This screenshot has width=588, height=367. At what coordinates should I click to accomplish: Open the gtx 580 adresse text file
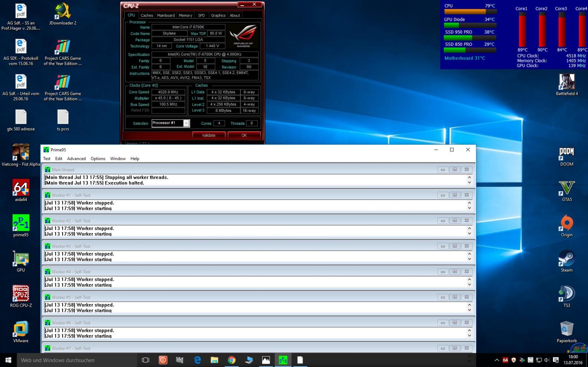click(21, 120)
